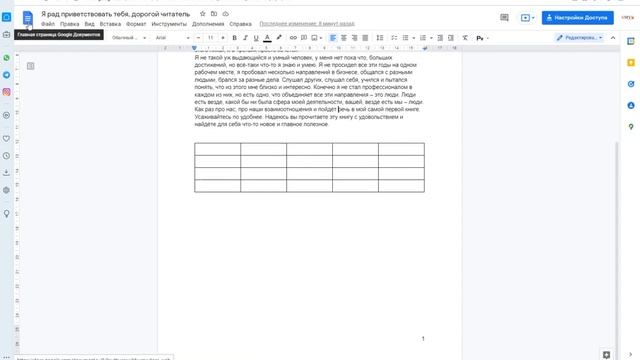Justify the text

(x=365, y=38)
